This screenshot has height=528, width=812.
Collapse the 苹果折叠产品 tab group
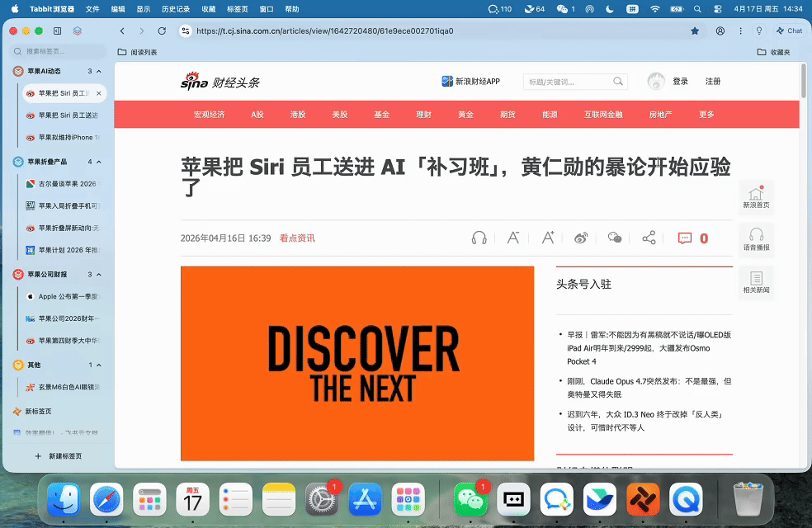[99, 162]
